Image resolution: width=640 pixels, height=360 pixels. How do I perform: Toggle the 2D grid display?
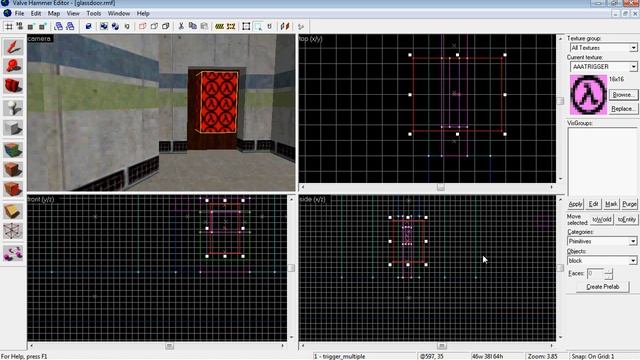tap(9, 26)
